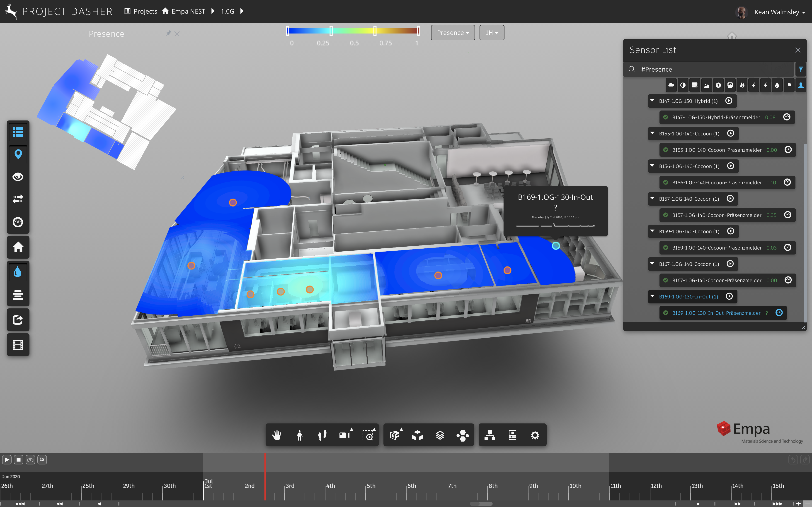Open the camera view tool
Screen dimensions: 812x507
click(345, 435)
